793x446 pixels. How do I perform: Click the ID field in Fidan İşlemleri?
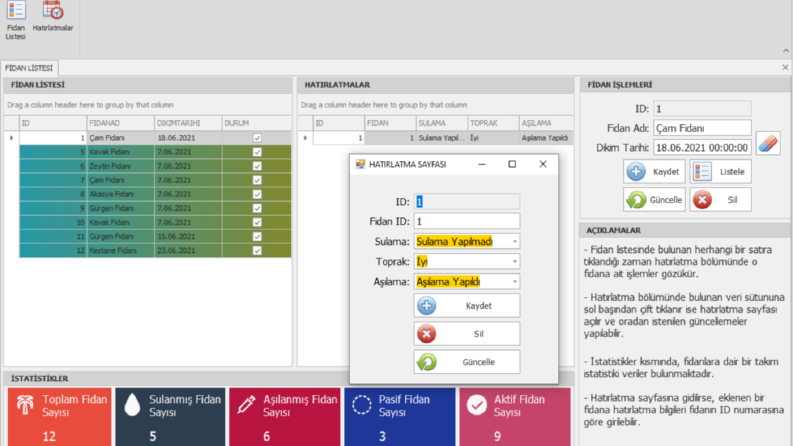pos(702,108)
